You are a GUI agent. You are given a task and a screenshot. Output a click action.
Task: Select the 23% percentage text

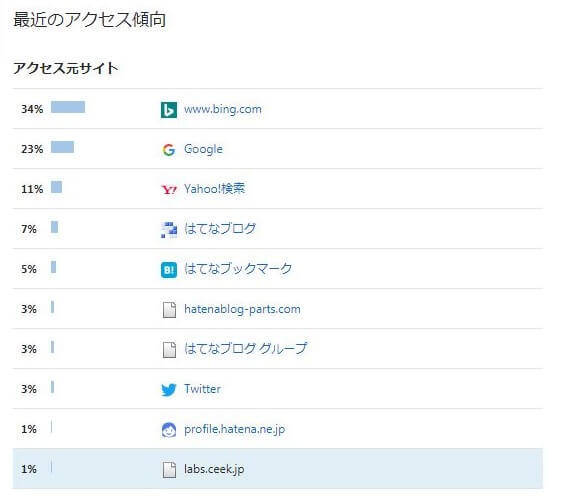click(32, 149)
